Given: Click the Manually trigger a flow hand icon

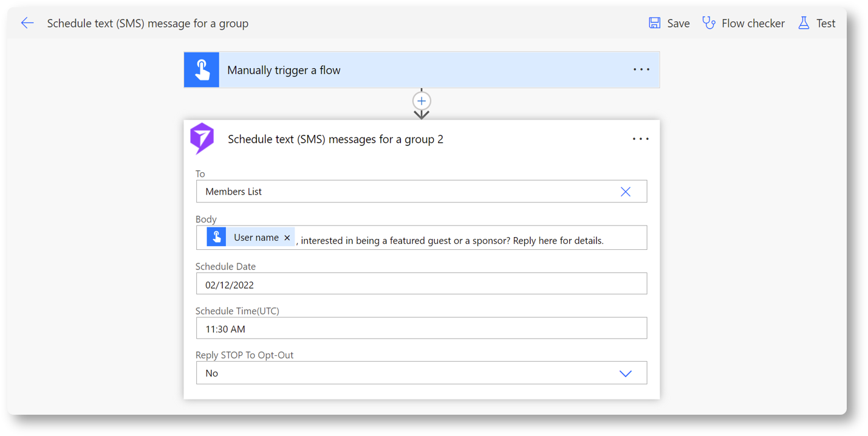Looking at the screenshot, I should [x=202, y=70].
